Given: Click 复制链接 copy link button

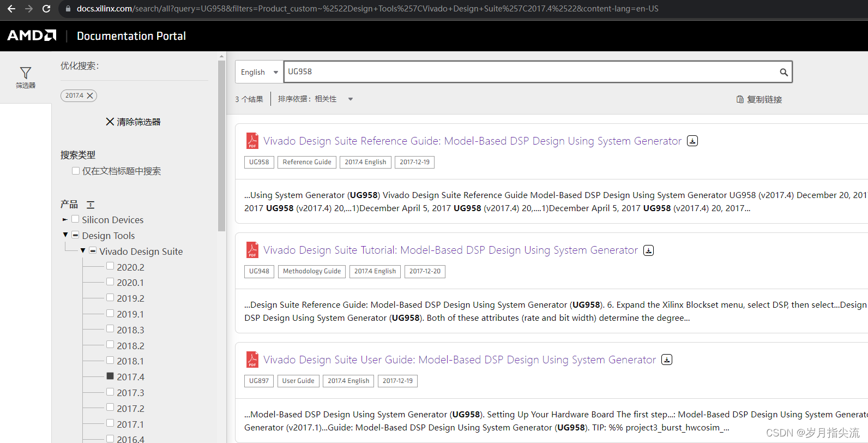Looking at the screenshot, I should tap(759, 99).
